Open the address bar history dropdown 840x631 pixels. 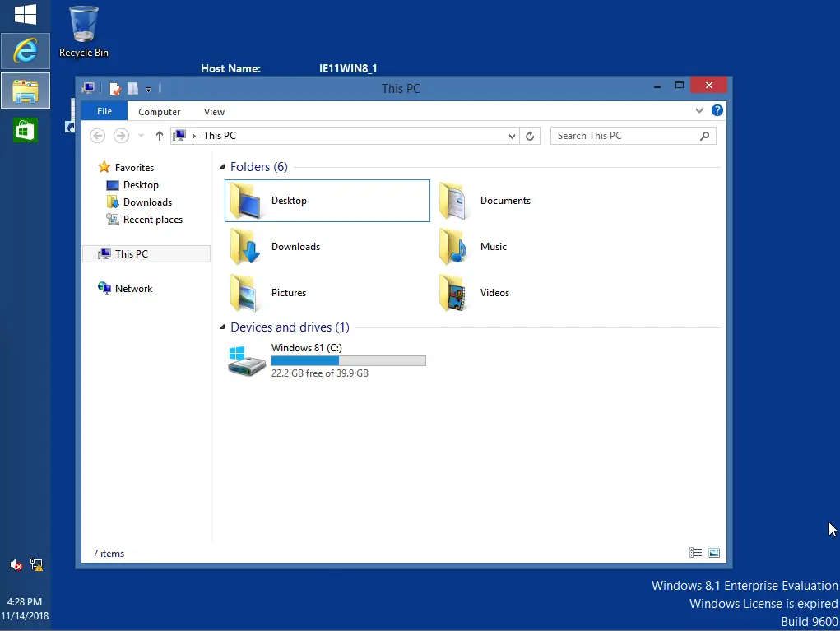coord(512,136)
